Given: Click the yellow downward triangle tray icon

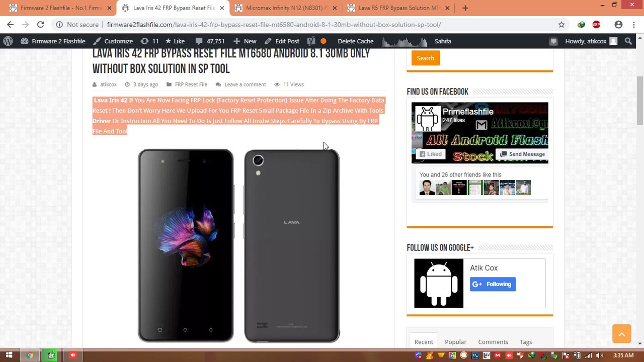Looking at the screenshot, I should pyautogui.click(x=441, y=355).
